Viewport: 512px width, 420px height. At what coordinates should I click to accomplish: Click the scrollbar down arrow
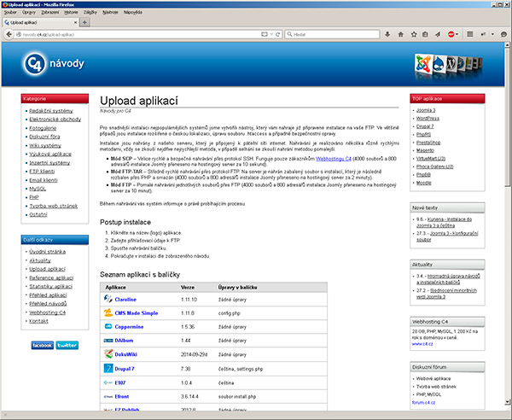pos(507,402)
